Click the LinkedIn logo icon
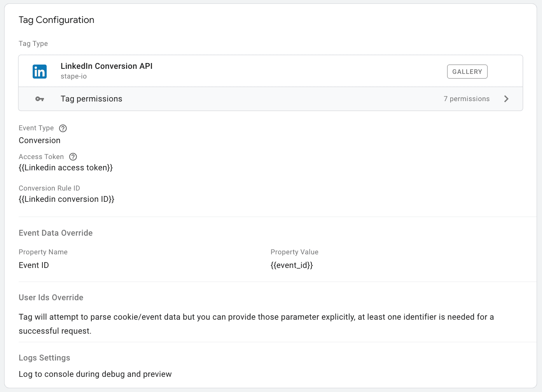The image size is (542, 392). pos(39,71)
